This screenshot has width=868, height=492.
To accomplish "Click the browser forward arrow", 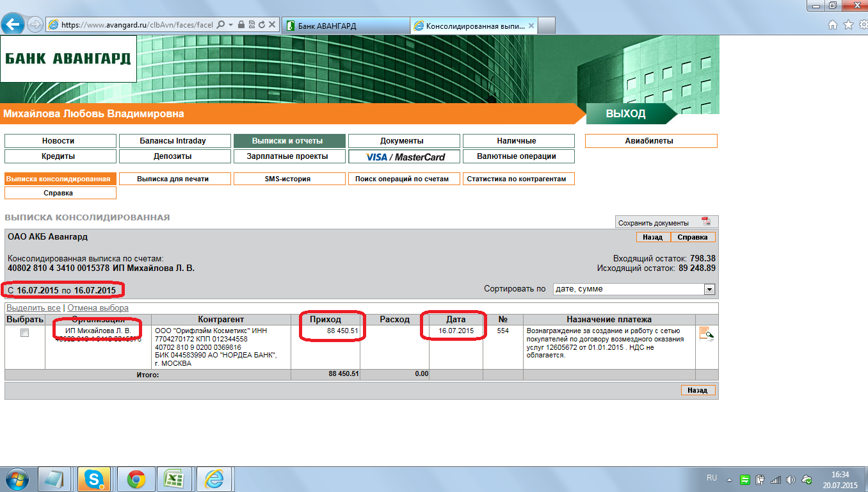I will tap(36, 25).
